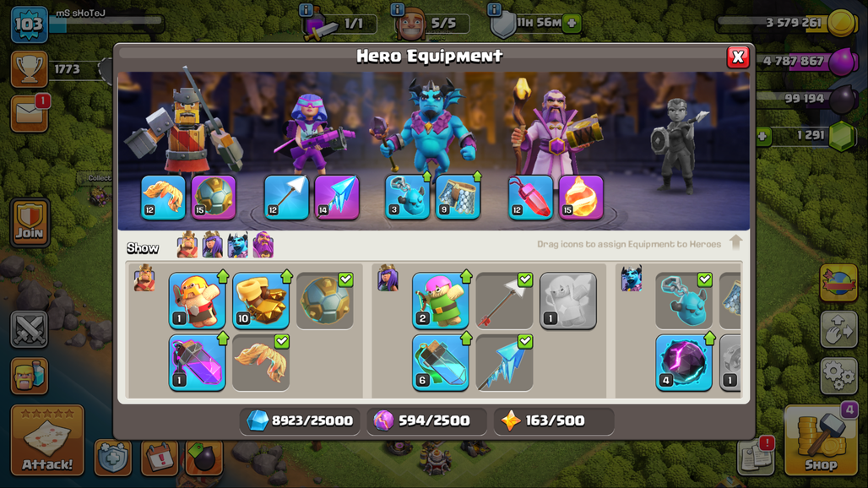Open the Shop button
This screenshot has height=488, width=868.
tap(821, 441)
